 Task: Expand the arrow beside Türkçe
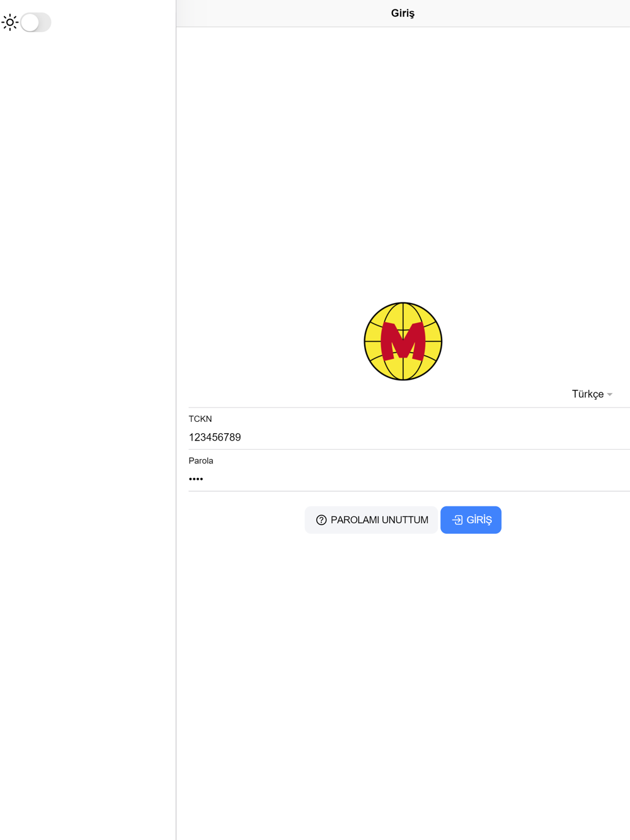coord(610,395)
